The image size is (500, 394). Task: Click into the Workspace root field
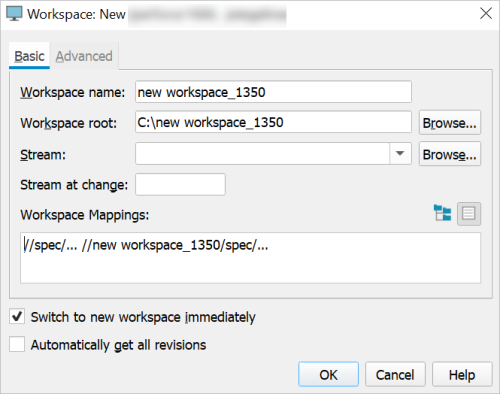(x=273, y=122)
